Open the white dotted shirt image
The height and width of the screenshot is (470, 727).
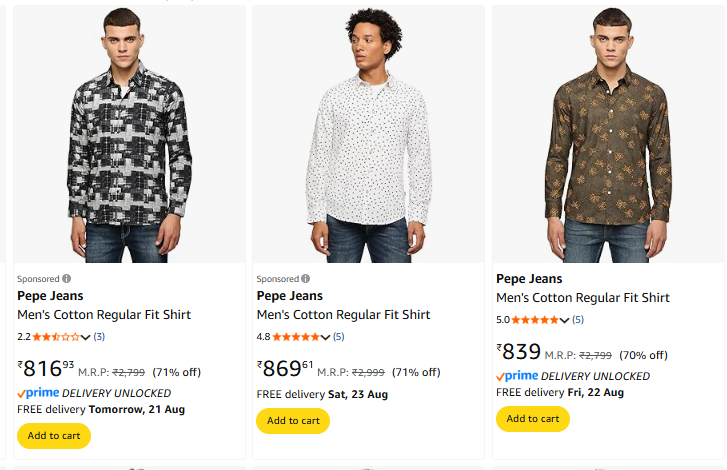click(x=367, y=135)
